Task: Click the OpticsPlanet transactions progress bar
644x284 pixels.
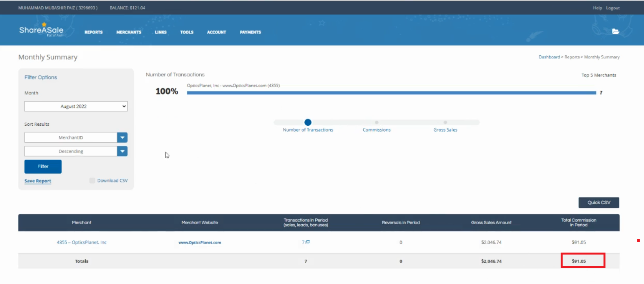Action: coord(391,93)
